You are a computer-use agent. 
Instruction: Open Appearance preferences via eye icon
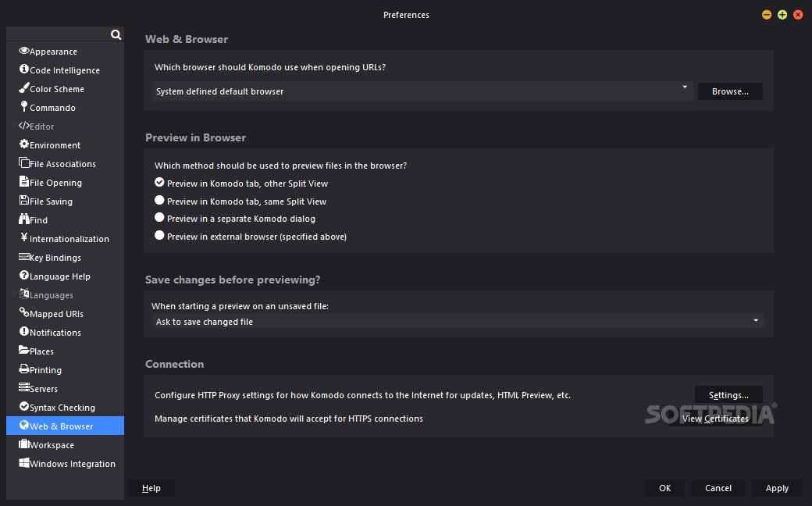(24, 50)
